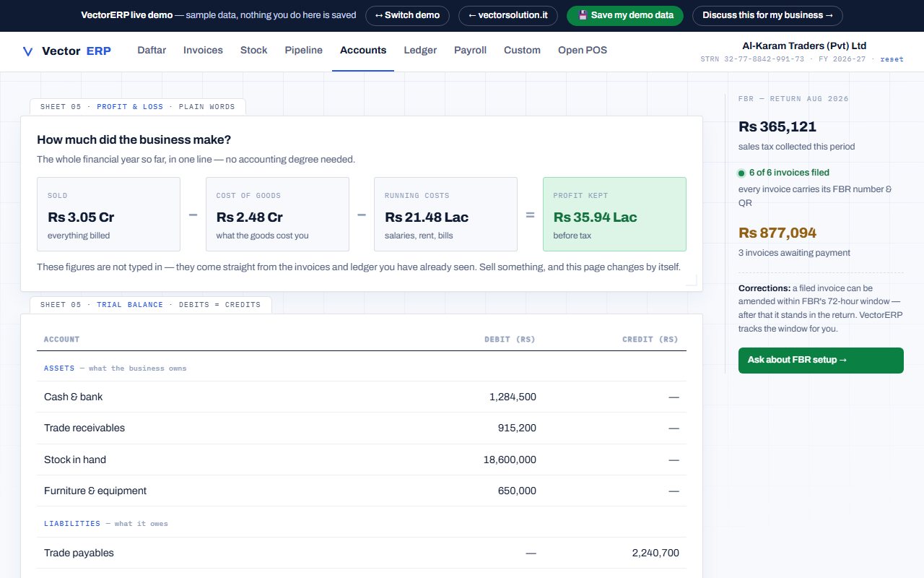Click the Furniture & equipment account row

(x=362, y=491)
